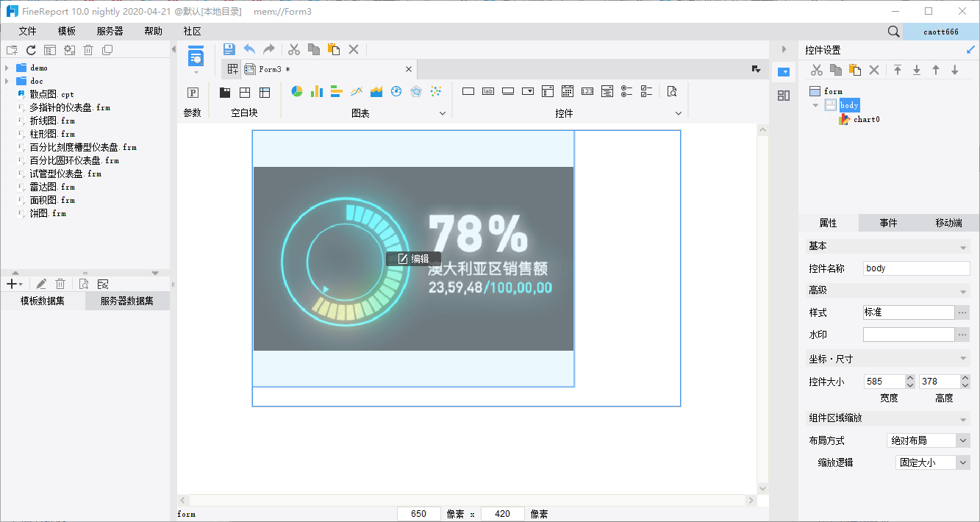The width and height of the screenshot is (980, 522).
Task: Open the 样式 ellipsis button
Action: 962,312
